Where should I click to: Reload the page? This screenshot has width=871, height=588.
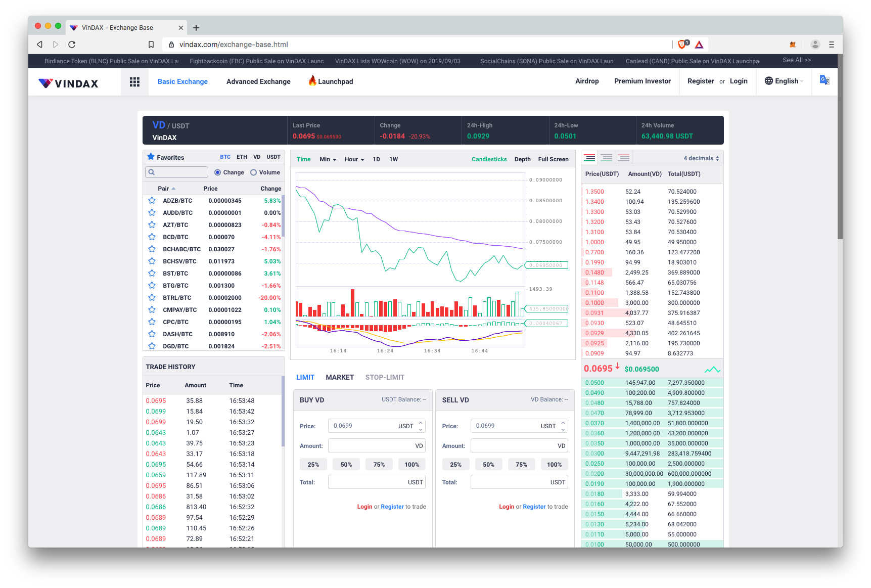point(72,44)
